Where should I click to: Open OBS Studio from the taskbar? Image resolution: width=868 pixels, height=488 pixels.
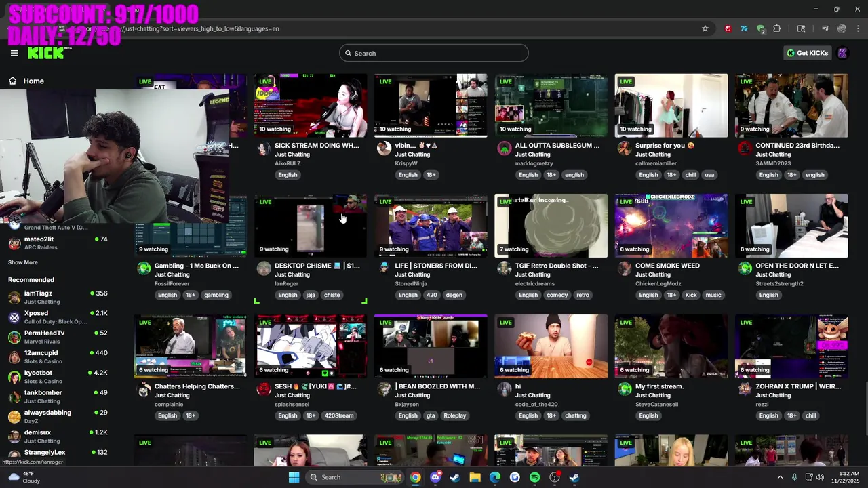(555, 477)
